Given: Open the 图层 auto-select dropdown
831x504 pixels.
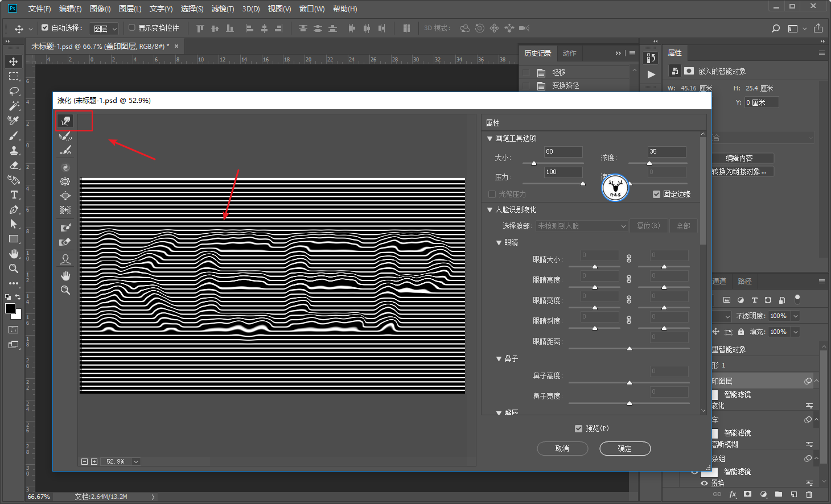Looking at the screenshot, I should (x=105, y=28).
